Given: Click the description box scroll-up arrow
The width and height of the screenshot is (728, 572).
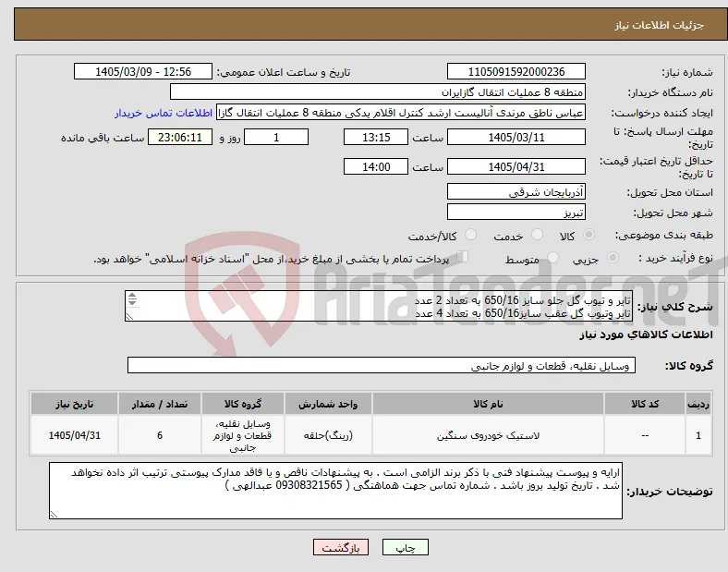Looking at the screenshot, I should [x=132, y=296].
